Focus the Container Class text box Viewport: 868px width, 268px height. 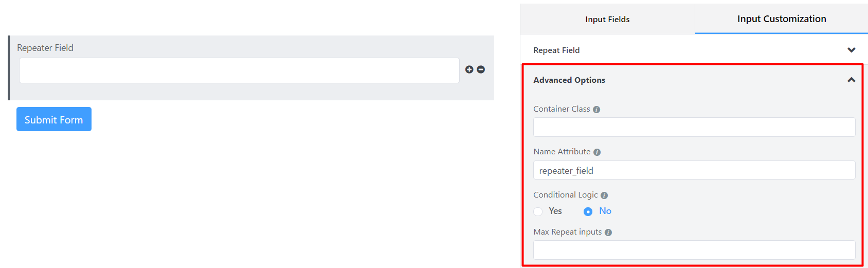[694, 127]
